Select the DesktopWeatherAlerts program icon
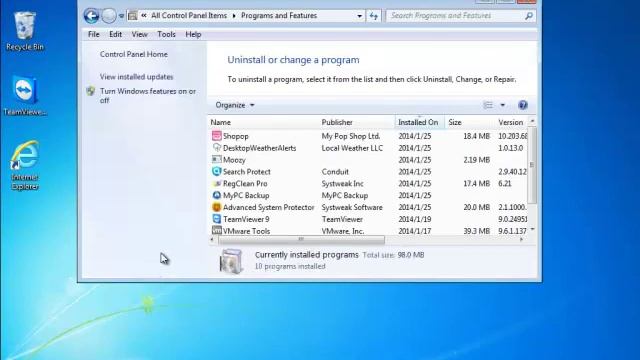Screen dimensions: 640x360 click(216, 148)
